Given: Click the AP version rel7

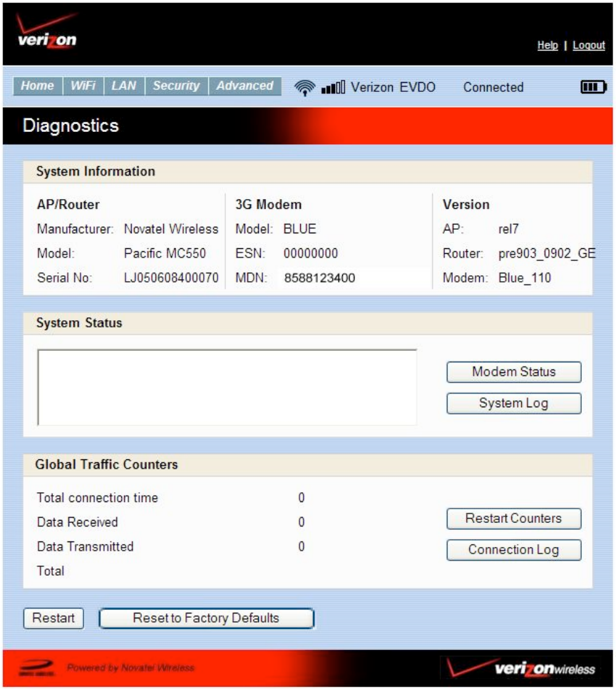Looking at the screenshot, I should tap(508, 229).
